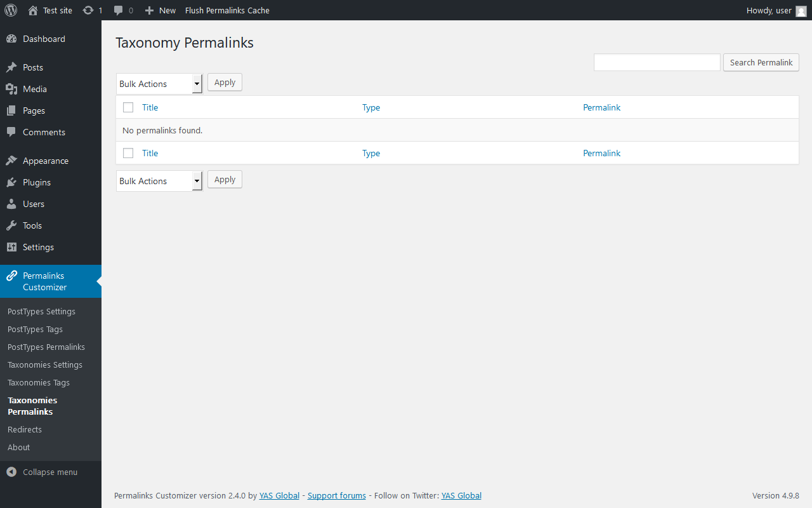Open Taxonomies Permalinks submenu item
Viewport: 812px width, 508px height.
(x=32, y=406)
